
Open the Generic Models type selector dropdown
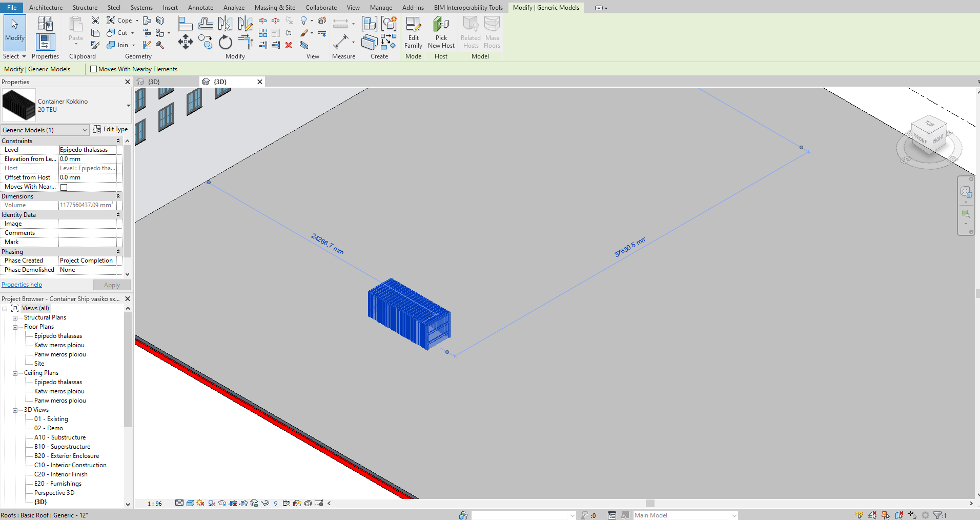tap(45, 130)
